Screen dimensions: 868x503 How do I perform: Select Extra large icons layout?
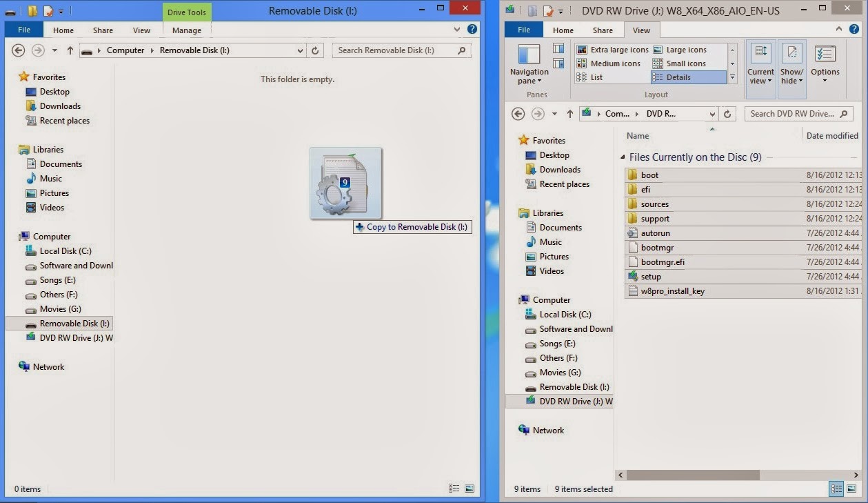(x=612, y=50)
